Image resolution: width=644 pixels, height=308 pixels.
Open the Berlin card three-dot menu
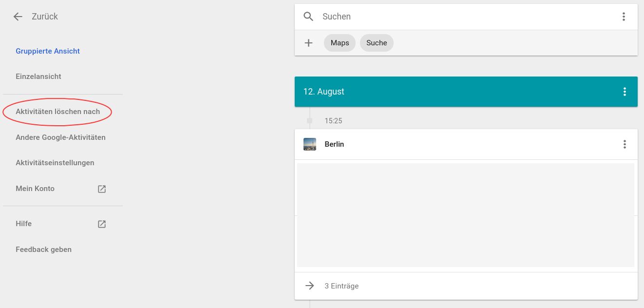[625, 144]
